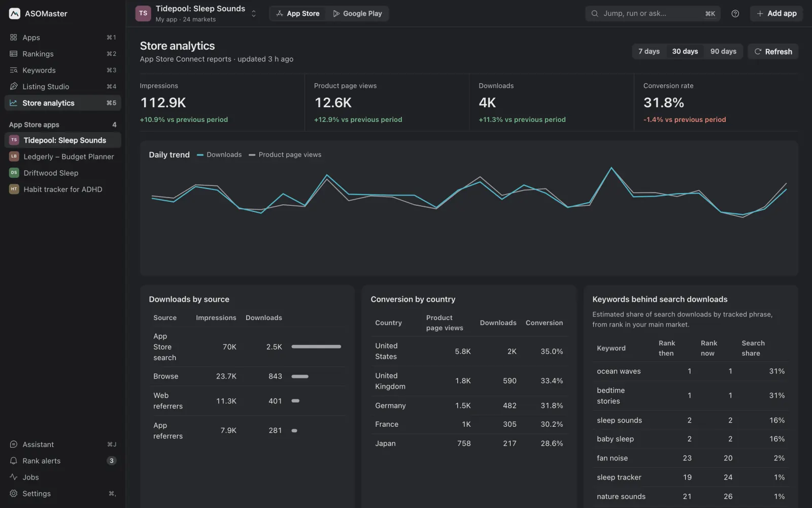This screenshot has width=812, height=508.
Task: Click the Conversion column header
Action: click(x=544, y=323)
